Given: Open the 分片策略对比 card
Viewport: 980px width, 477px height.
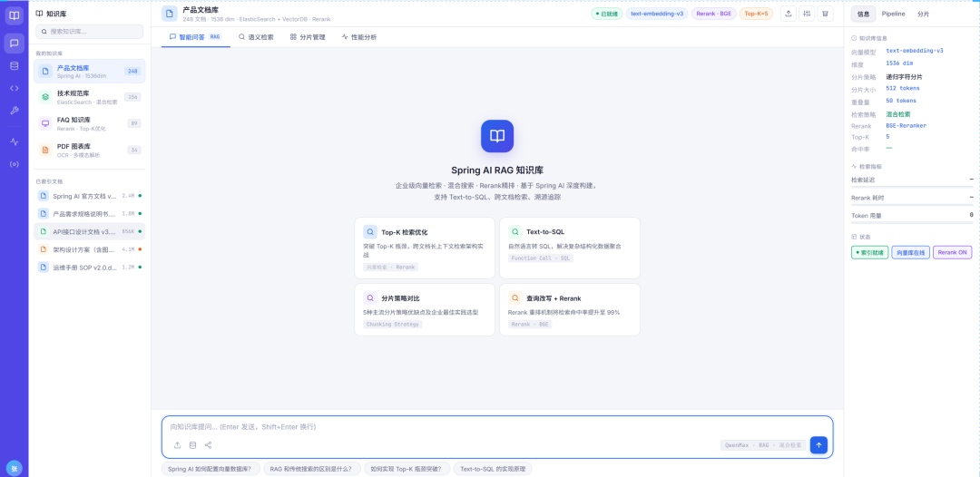Looking at the screenshot, I should (425, 309).
